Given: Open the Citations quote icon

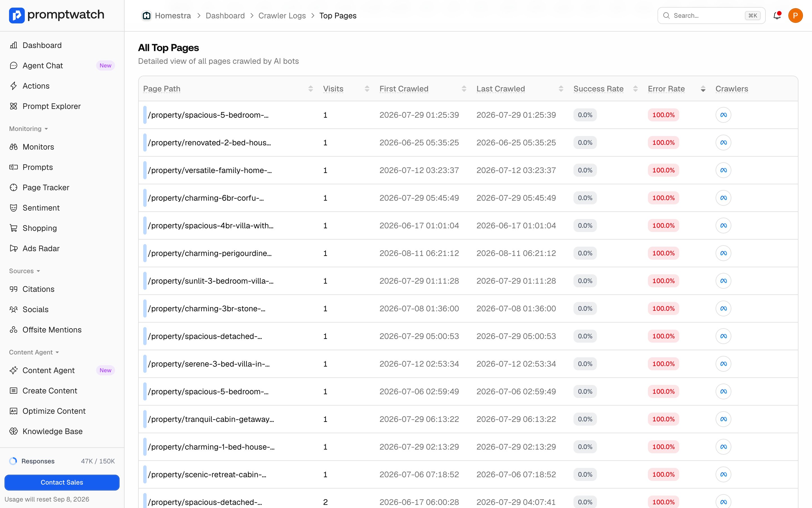Looking at the screenshot, I should click(x=14, y=289).
